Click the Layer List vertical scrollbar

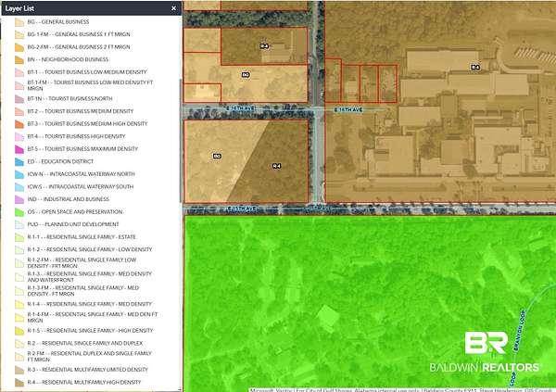tap(181, 140)
